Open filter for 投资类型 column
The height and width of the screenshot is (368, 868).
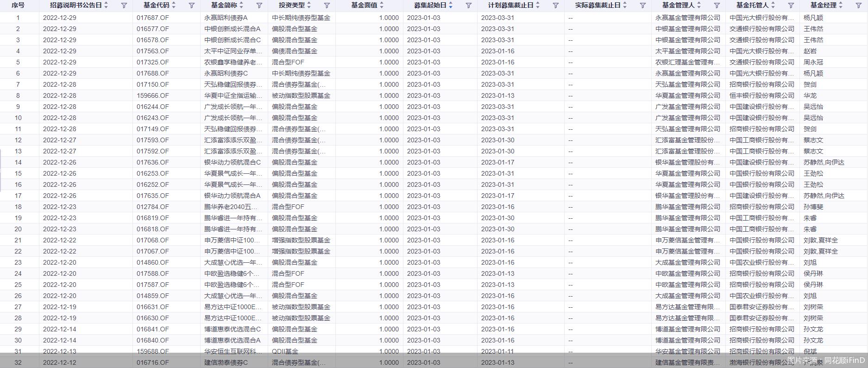coord(327,6)
